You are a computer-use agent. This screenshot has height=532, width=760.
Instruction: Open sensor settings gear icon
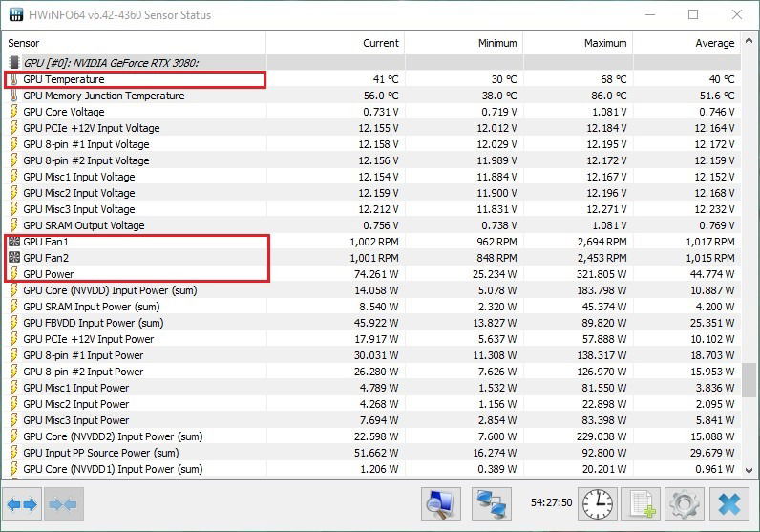pos(685,504)
